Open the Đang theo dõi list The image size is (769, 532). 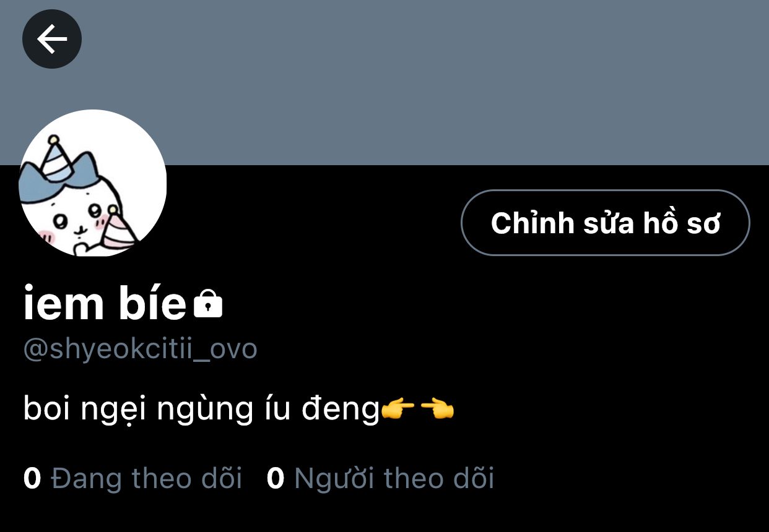[133, 478]
